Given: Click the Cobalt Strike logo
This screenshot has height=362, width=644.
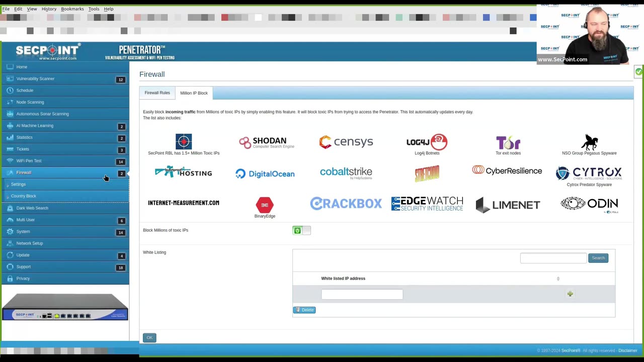Looking at the screenshot, I should click(x=346, y=173).
